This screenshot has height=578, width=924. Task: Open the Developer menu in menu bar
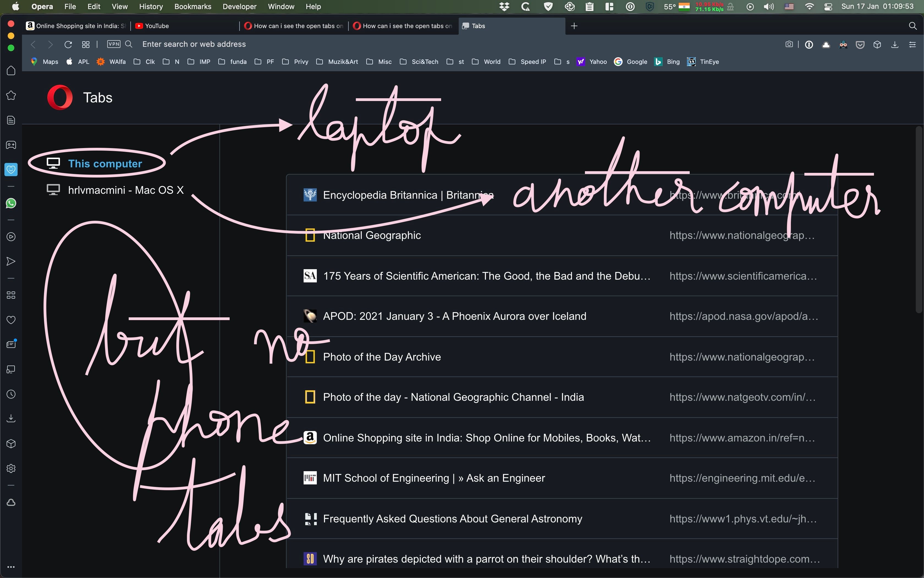point(240,7)
